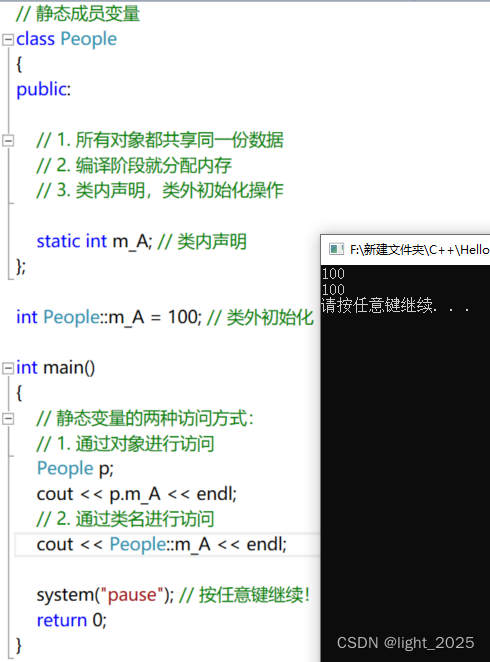
Task: Click '请按任意键继续' prompt in console
Action: [395, 305]
